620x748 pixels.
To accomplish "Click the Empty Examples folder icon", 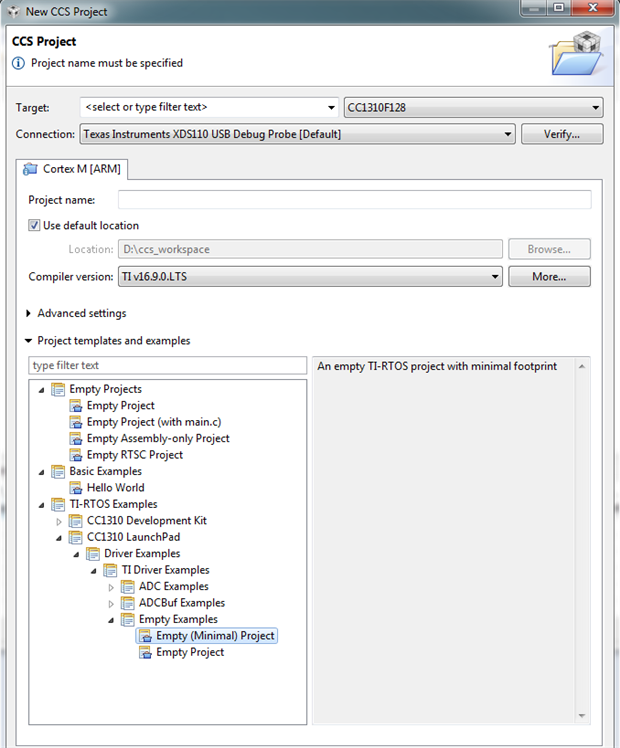I will pyautogui.click(x=127, y=620).
